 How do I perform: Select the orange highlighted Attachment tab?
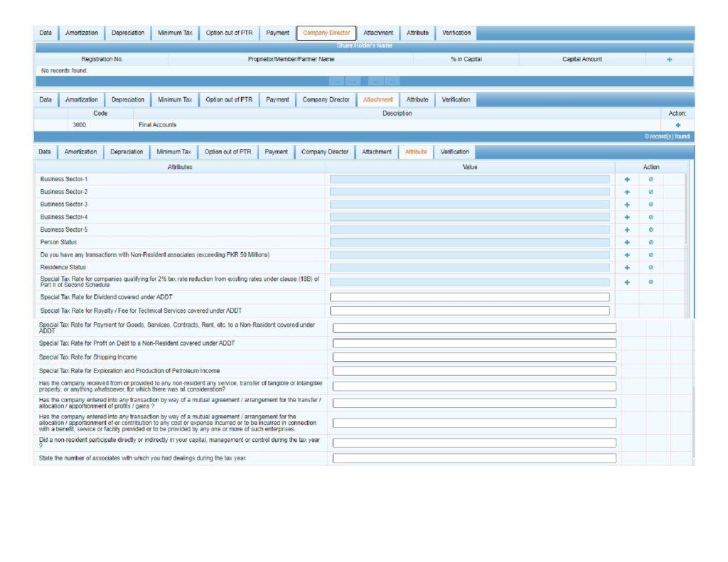point(378,99)
